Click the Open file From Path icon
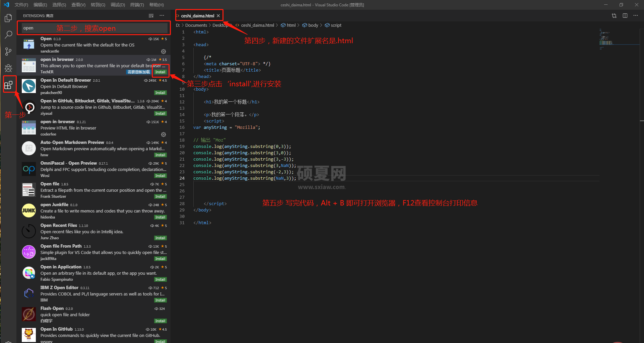644x343 pixels. [29, 252]
